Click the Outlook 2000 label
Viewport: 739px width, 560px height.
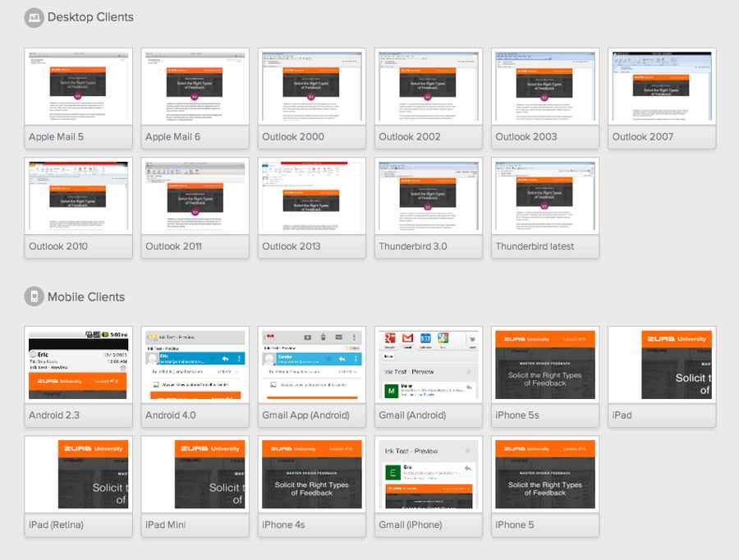click(293, 136)
